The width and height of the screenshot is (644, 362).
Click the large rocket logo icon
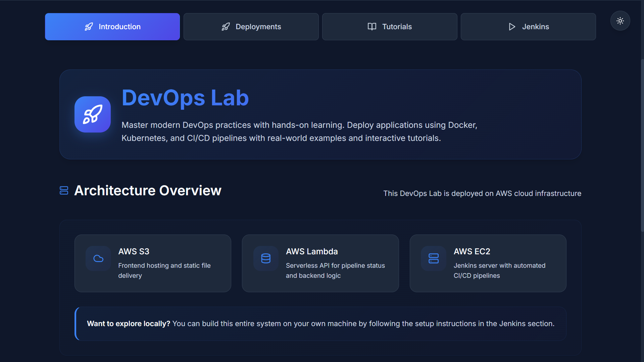coord(93,114)
